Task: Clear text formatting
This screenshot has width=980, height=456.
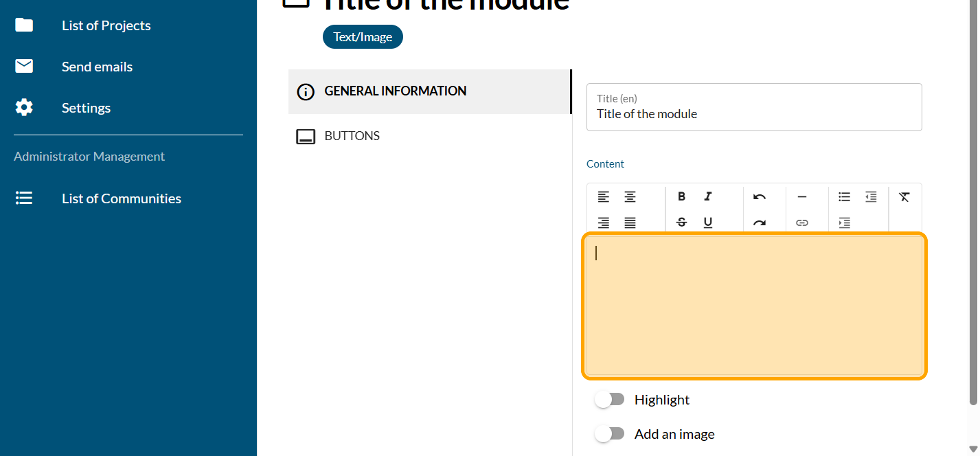Action: (904, 197)
